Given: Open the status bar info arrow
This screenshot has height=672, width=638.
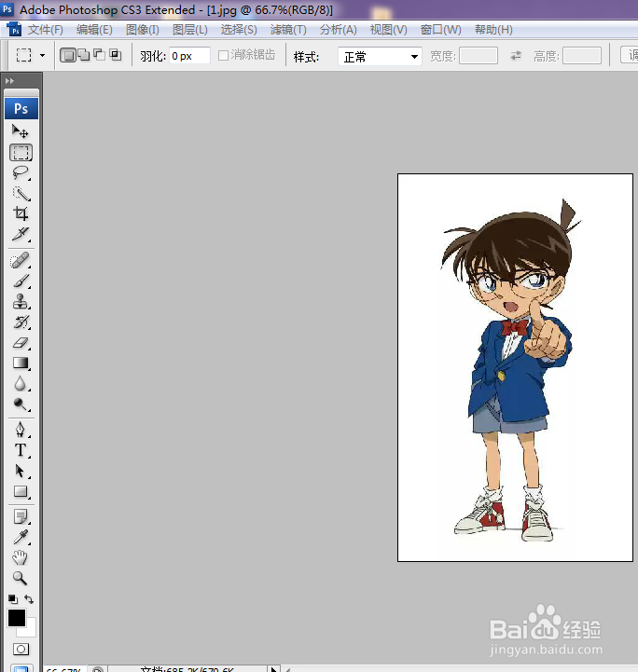Looking at the screenshot, I should 273,669.
